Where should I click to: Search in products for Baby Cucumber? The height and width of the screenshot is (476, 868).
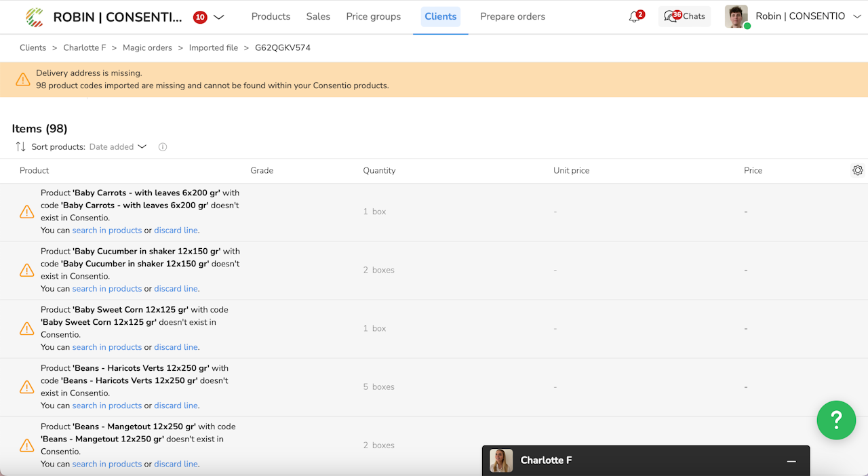pyautogui.click(x=107, y=289)
